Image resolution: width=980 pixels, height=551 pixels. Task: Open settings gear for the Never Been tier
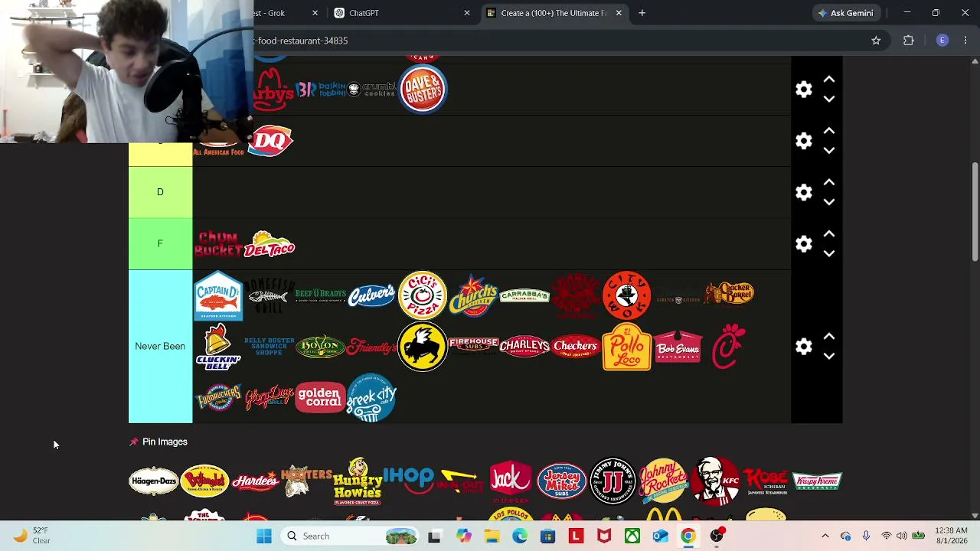803,346
